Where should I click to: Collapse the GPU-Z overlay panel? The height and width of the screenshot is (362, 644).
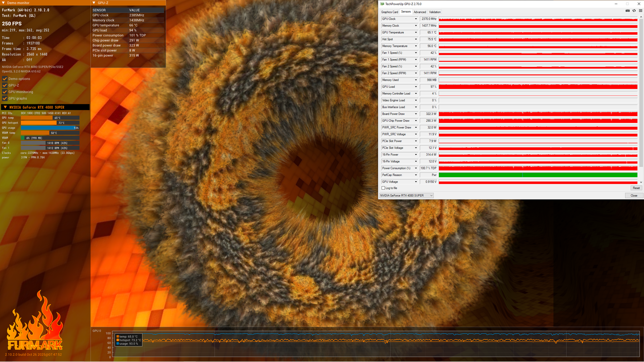click(94, 3)
